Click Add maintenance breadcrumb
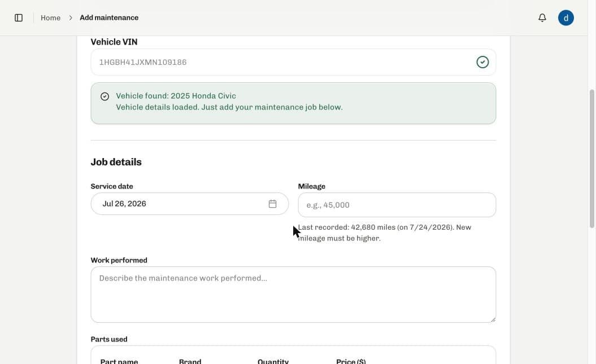This screenshot has width=596, height=364. (108, 18)
